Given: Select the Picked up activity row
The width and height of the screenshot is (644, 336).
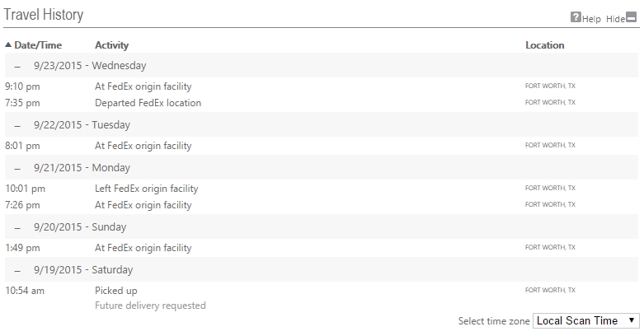Looking at the screenshot, I should [x=322, y=291].
